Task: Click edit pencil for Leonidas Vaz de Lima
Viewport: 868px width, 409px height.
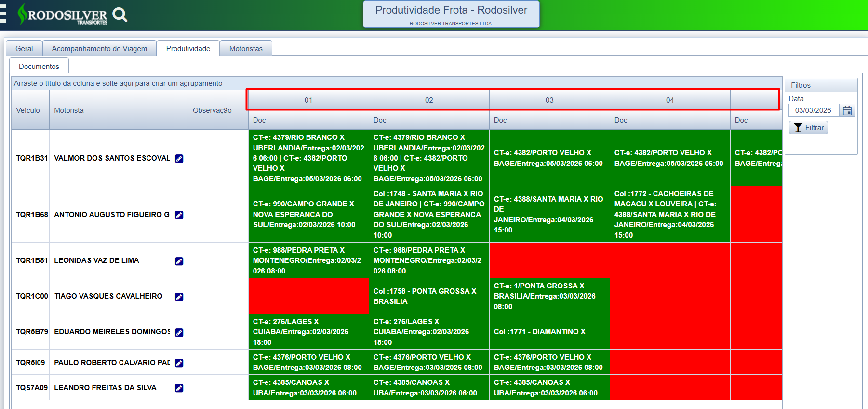Action: pos(179,261)
